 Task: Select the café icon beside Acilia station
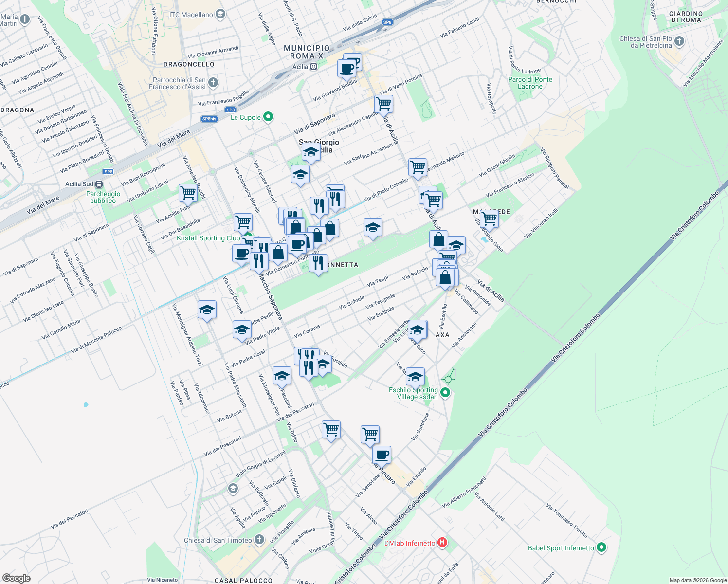pos(347,67)
